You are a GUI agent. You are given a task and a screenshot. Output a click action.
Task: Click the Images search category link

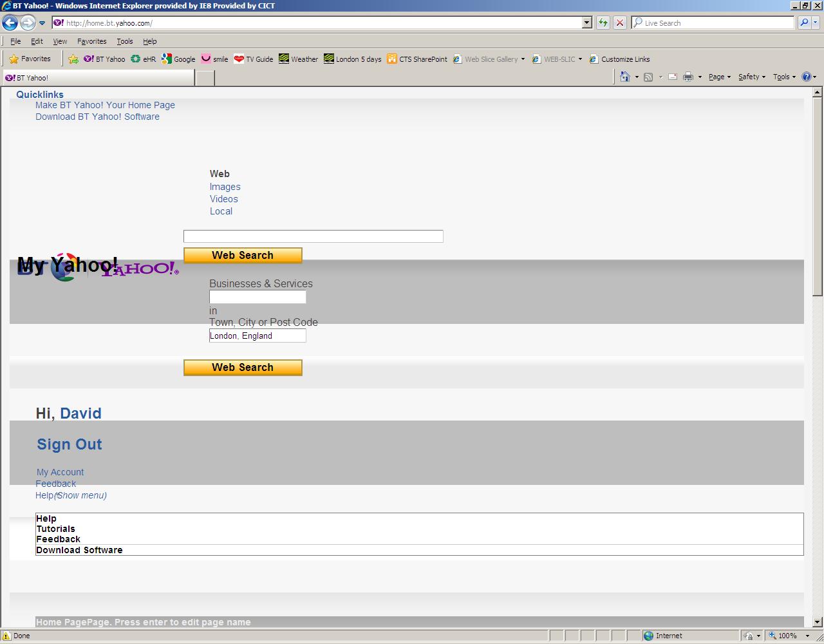(x=225, y=187)
